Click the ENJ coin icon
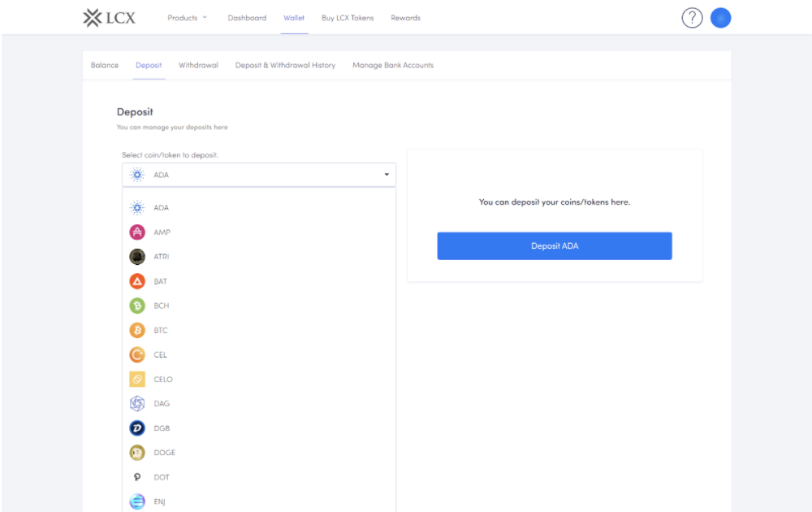Image resolution: width=812 pixels, height=512 pixels. click(137, 501)
